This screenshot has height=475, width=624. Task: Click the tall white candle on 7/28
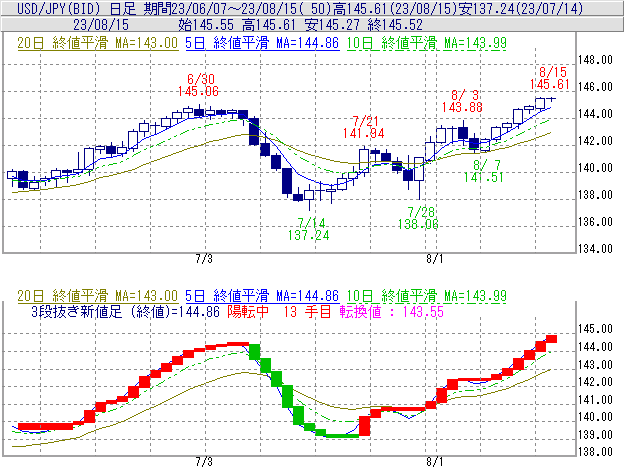click(x=419, y=169)
